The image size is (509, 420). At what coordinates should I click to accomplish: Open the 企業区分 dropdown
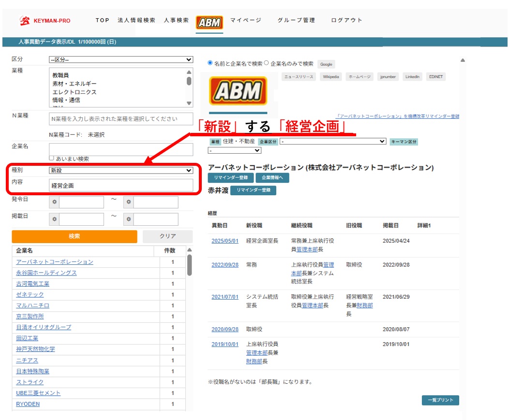click(x=333, y=142)
